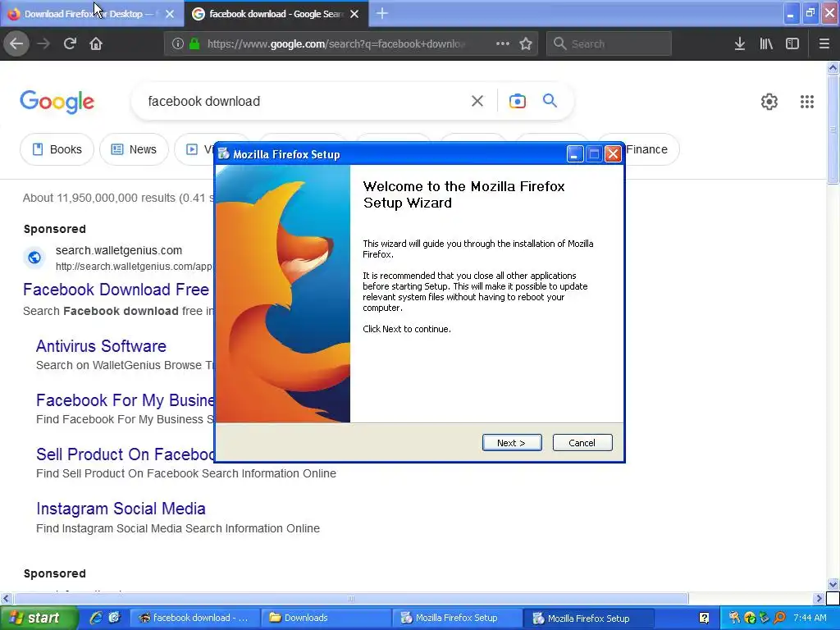Open the Firefox hamburger menu
The image size is (840, 630).
pos(824,44)
